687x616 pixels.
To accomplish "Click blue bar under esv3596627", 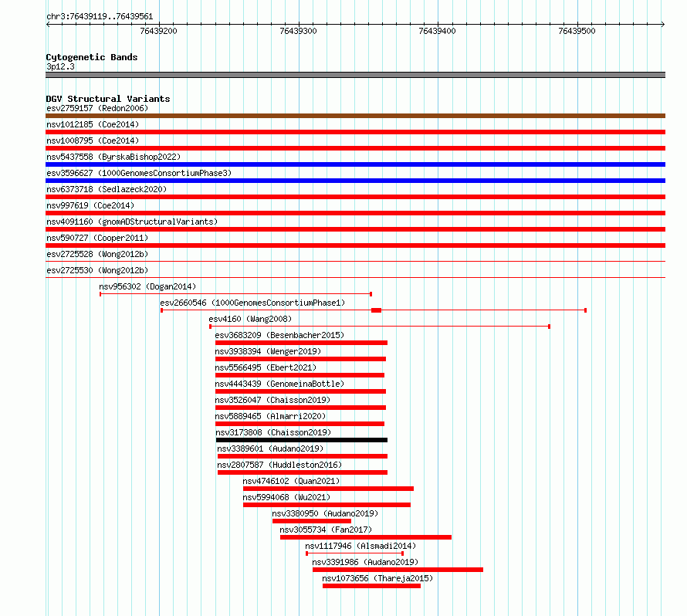I will (355, 181).
